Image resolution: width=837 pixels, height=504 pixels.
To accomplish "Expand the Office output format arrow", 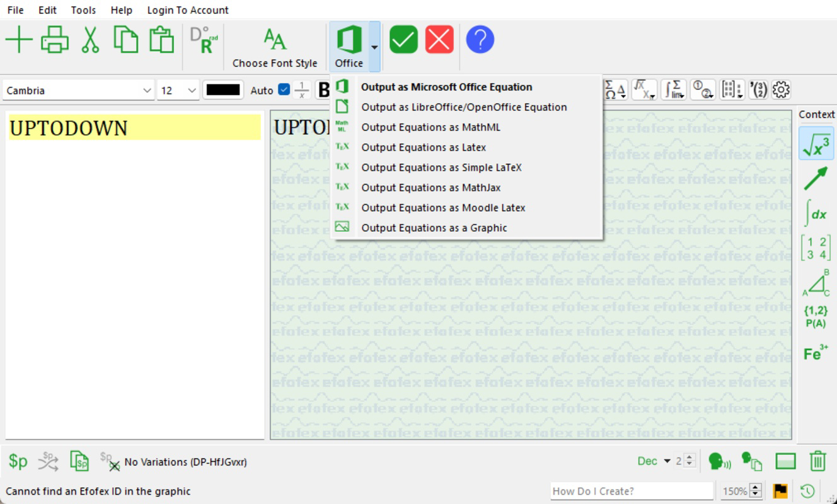I will (374, 47).
